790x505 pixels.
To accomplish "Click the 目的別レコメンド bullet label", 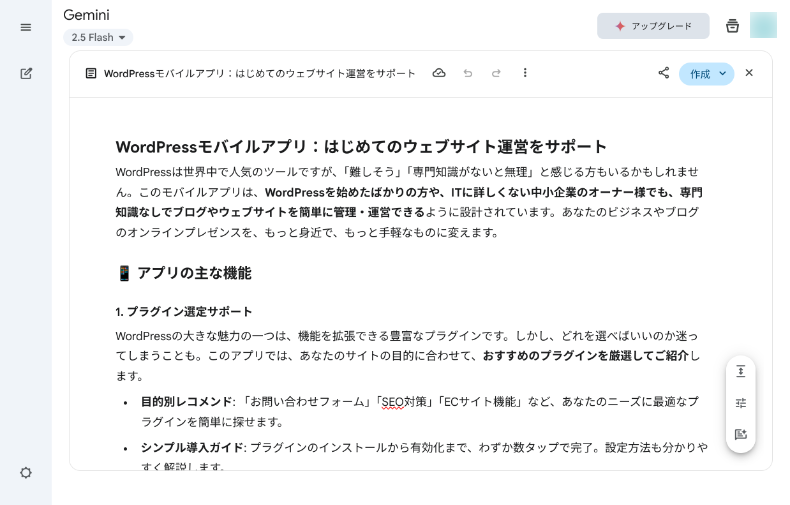I will pos(186,402).
